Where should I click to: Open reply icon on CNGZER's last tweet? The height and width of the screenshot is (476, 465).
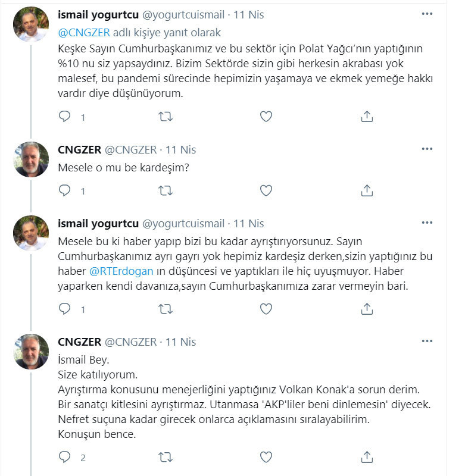pos(65,457)
